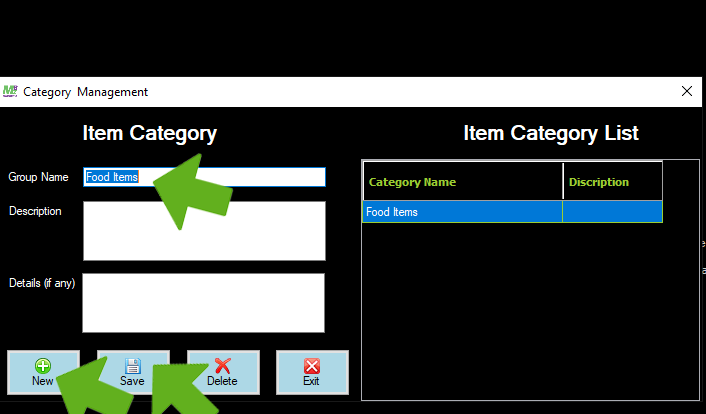Click the Discription column header
Viewport: 706px width, 414px height.
pos(612,182)
